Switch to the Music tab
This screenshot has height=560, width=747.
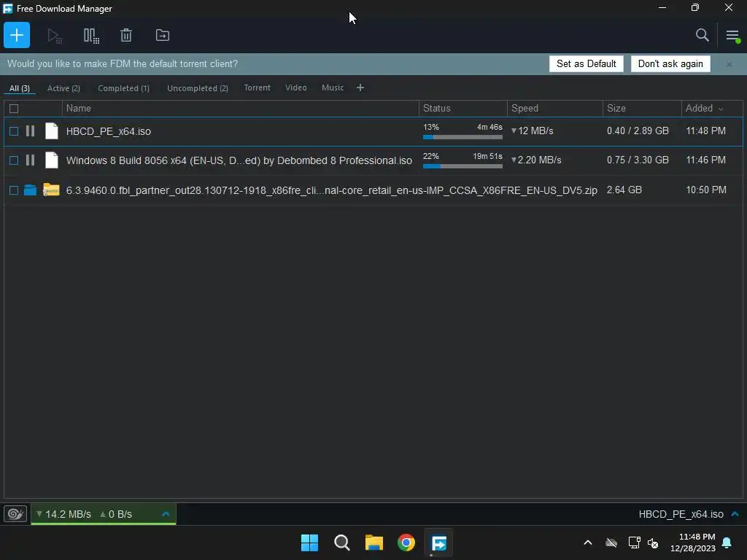tap(333, 87)
